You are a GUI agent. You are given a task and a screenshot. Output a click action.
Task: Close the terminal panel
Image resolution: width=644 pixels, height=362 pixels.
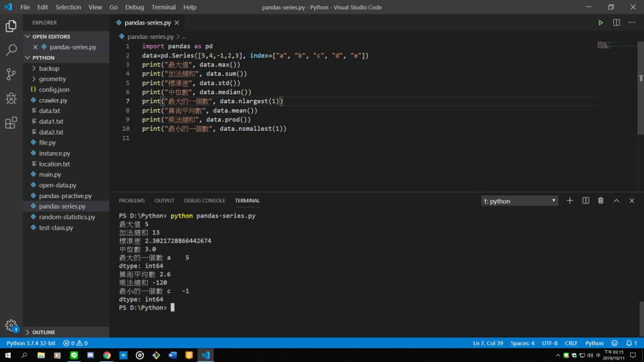[631, 200]
